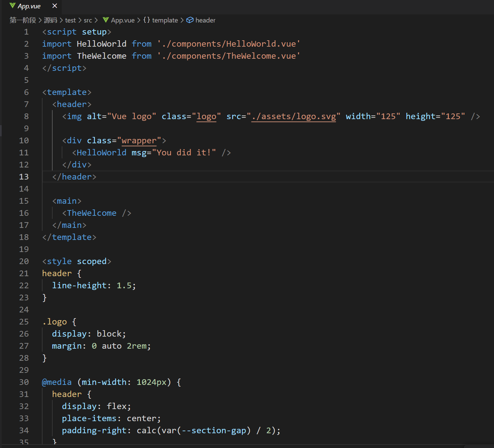Image resolution: width=494 pixels, height=448 pixels.
Task: Select the header breadcrumb symbol
Action: click(205, 20)
